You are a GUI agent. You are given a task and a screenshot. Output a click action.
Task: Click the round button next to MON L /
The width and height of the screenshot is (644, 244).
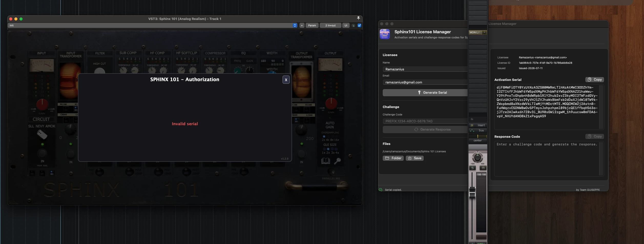(484, 33)
